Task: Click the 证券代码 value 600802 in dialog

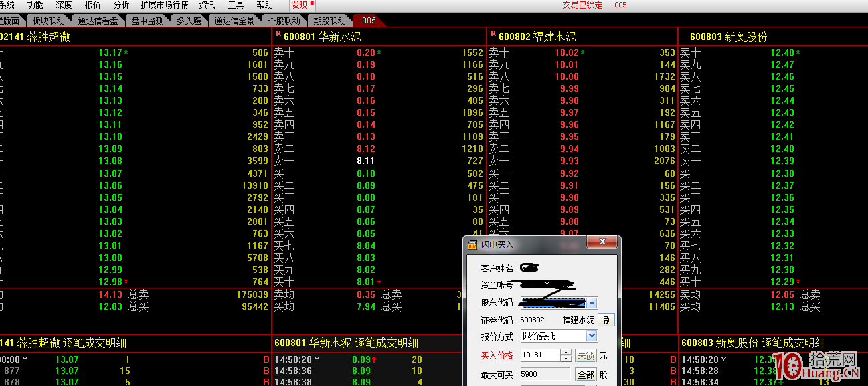Action: point(532,320)
